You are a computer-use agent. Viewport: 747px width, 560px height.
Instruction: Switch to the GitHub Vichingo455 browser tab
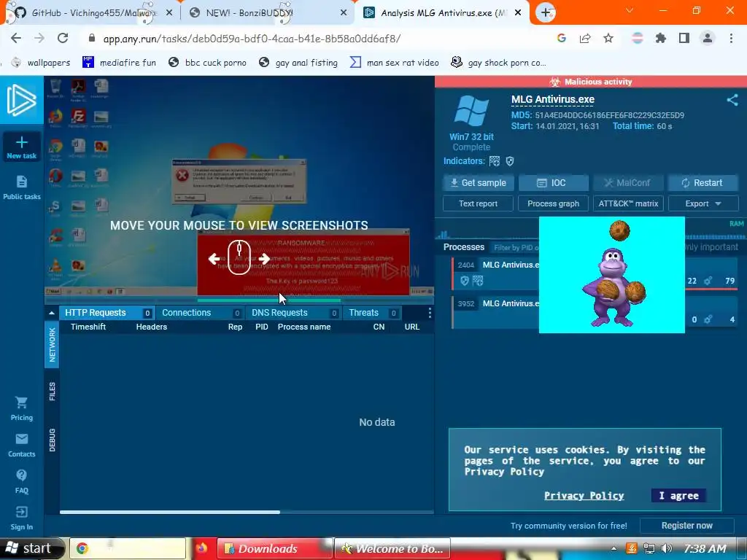(90, 13)
